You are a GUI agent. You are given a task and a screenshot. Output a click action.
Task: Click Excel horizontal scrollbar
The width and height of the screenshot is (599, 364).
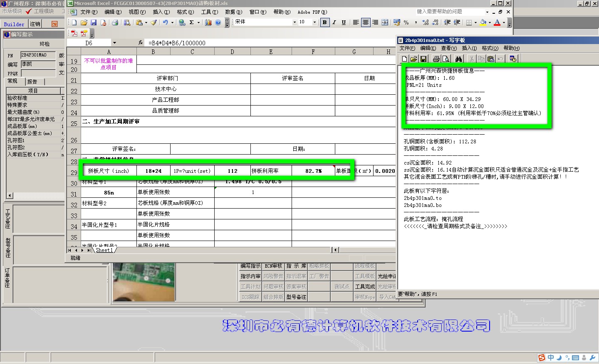click(364, 250)
